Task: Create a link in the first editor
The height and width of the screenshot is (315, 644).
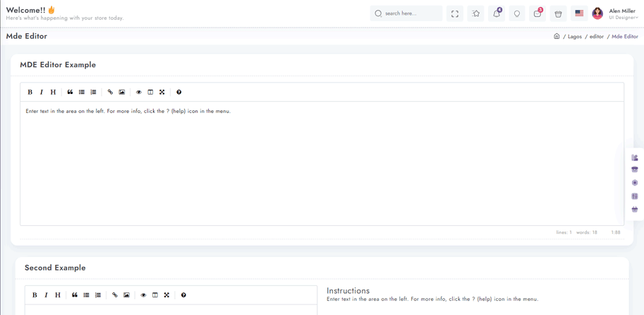Action: [x=110, y=92]
